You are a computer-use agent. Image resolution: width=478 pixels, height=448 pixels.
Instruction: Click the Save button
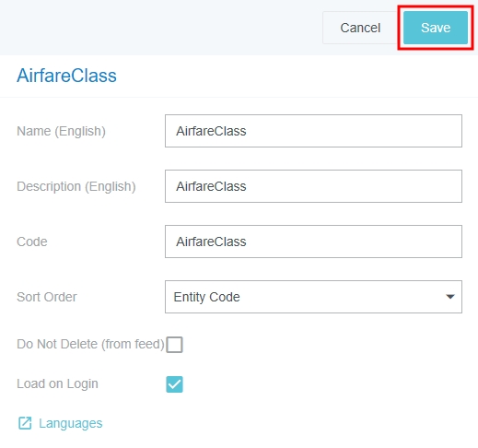tap(436, 28)
